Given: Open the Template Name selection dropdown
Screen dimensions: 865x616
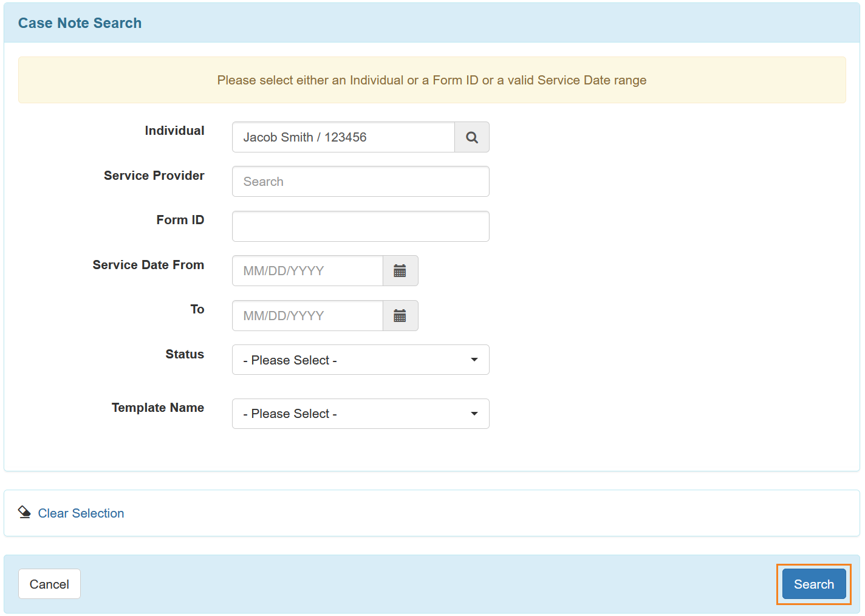Looking at the screenshot, I should tap(360, 413).
